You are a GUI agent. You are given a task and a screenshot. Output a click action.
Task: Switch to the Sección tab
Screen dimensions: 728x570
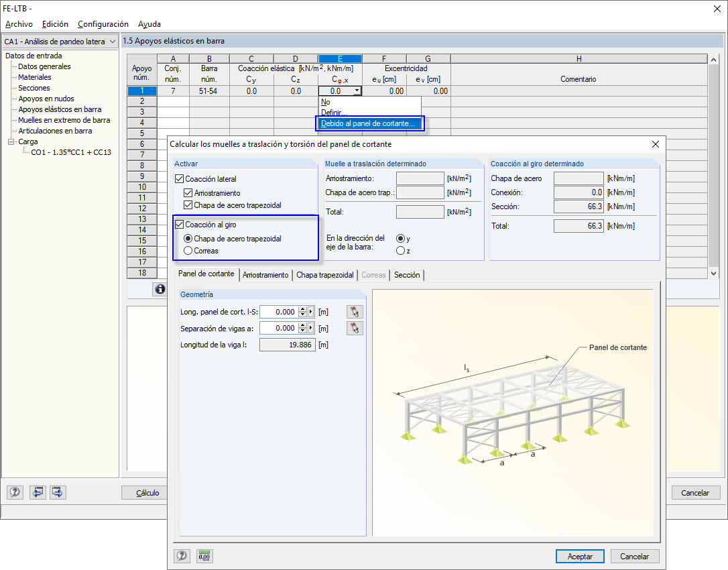point(407,275)
